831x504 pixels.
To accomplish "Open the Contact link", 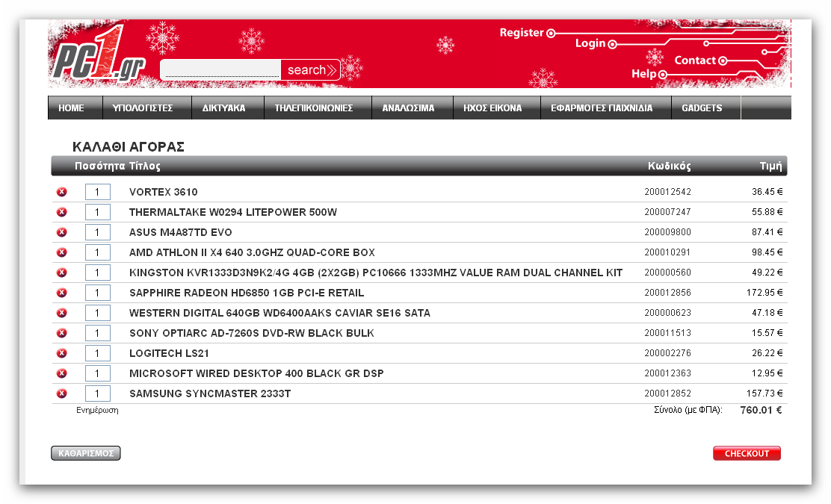I will pyautogui.click(x=695, y=60).
